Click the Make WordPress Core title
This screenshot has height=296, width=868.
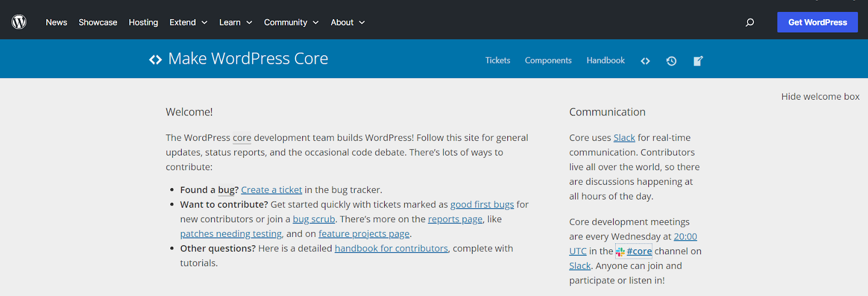248,59
